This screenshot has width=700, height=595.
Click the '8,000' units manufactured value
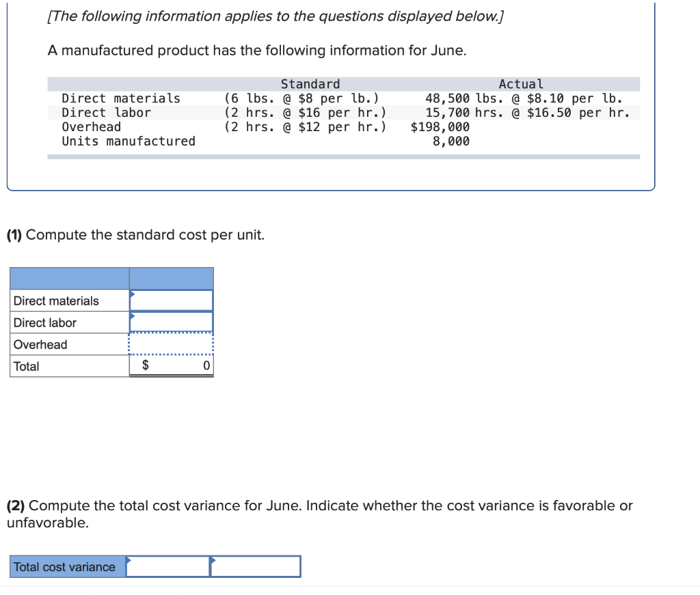pos(451,141)
